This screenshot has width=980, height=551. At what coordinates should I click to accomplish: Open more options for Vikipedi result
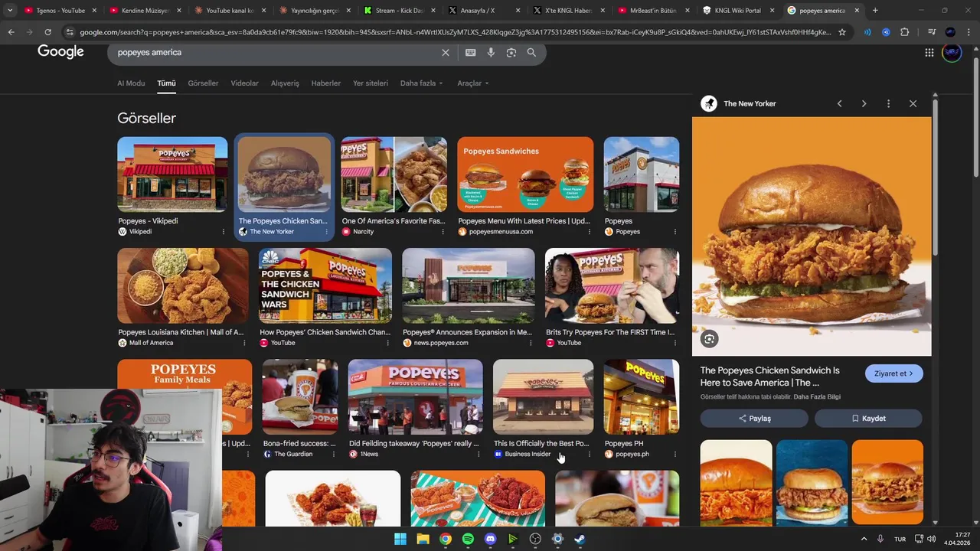point(224,232)
